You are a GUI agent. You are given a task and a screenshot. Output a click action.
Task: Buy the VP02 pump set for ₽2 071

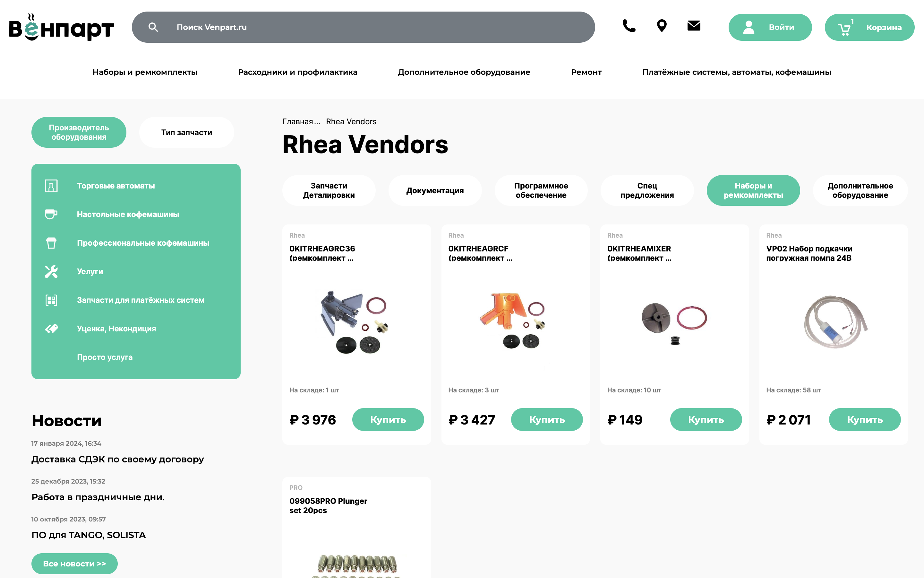pyautogui.click(x=865, y=420)
